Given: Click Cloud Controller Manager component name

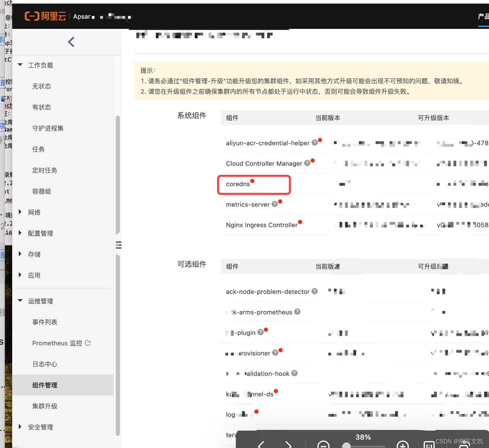Looking at the screenshot, I should click(264, 163).
